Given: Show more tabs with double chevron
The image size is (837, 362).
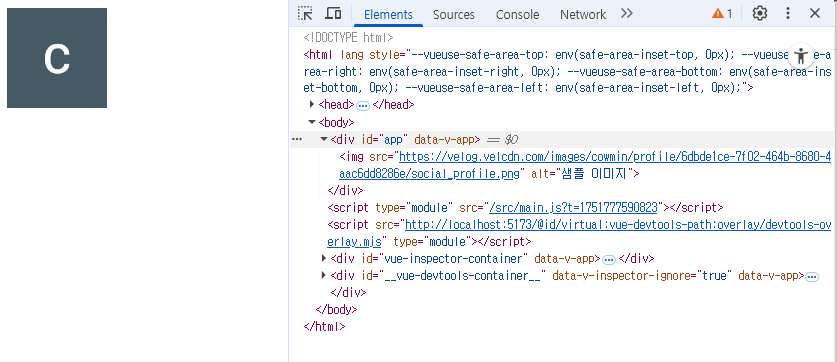Looking at the screenshot, I should 627,14.
